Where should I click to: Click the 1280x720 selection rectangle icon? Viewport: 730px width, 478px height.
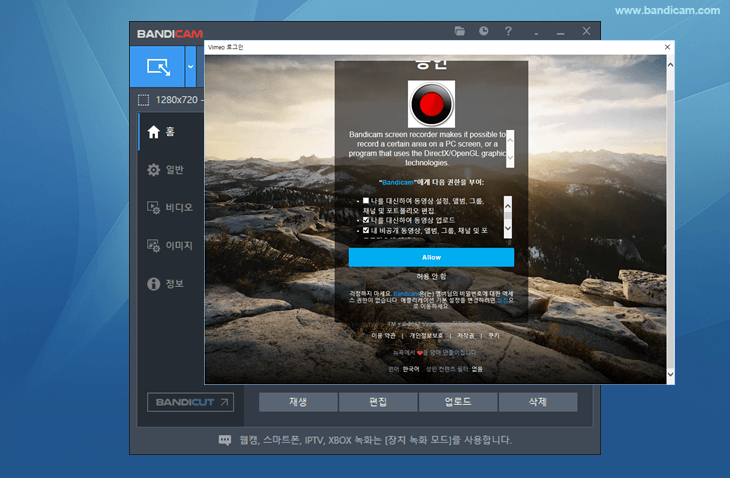(x=143, y=100)
